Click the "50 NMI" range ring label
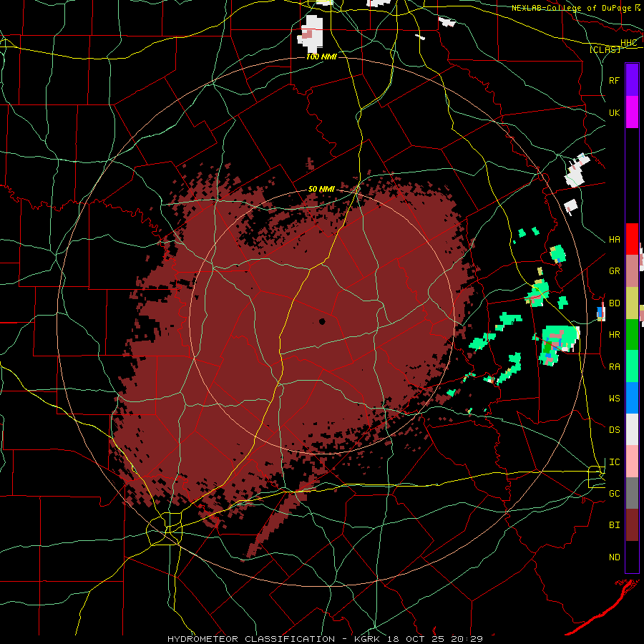This screenshot has height=644, width=644. point(321,189)
